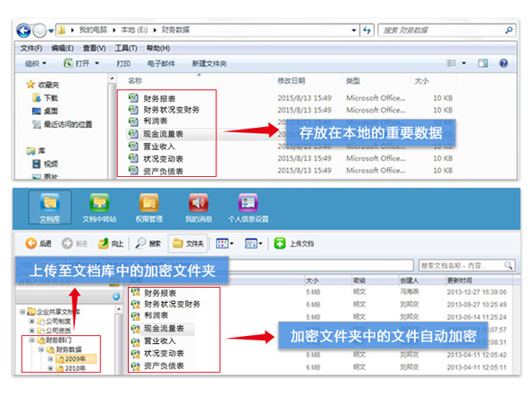The height and width of the screenshot is (395, 532).
Task: Click 电子邮件 in Explorer toolbar
Action: 161,63
